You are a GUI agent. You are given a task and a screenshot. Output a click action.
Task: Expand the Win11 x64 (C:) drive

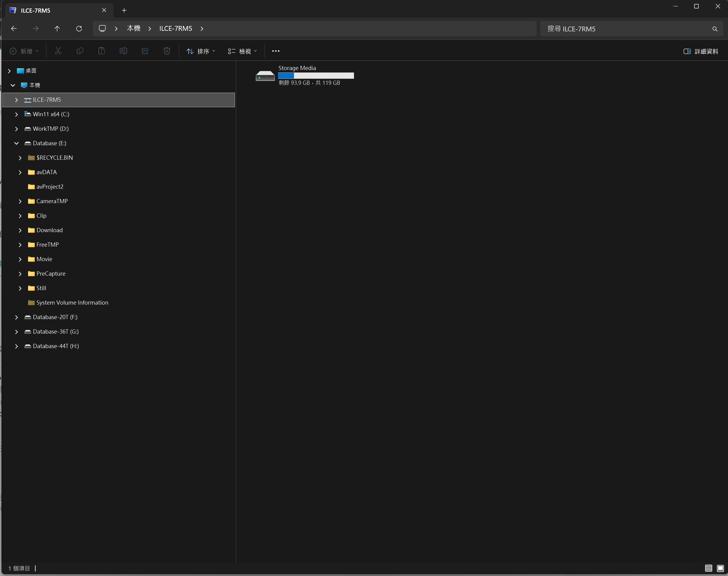(17, 114)
